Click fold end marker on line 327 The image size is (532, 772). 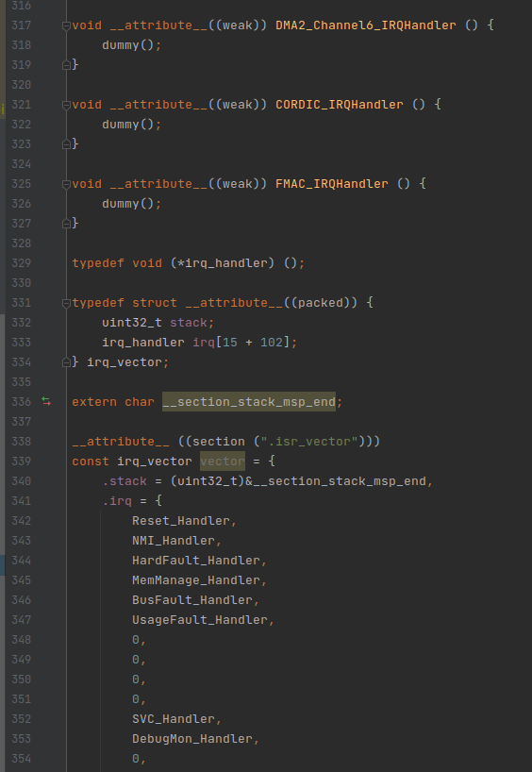coord(66,224)
